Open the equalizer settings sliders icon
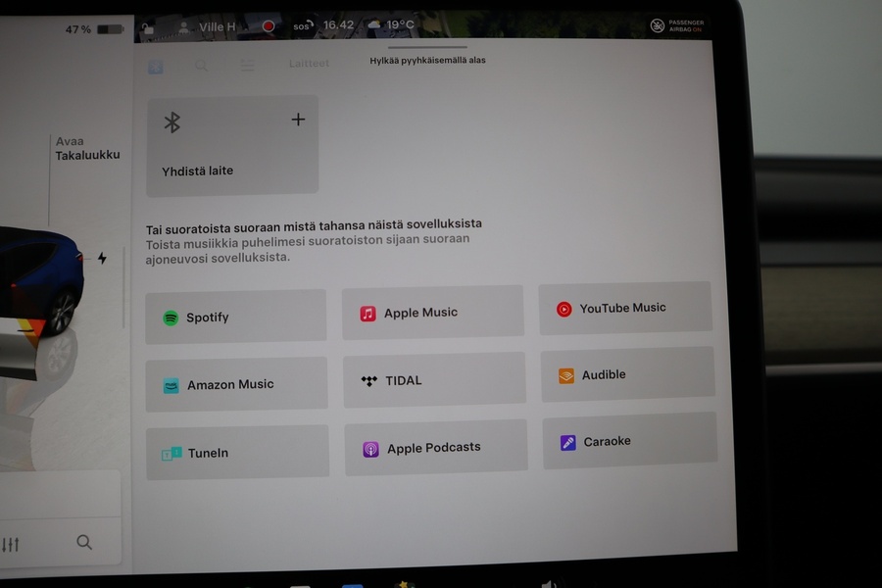Screen dimensions: 882x588 point(11,544)
